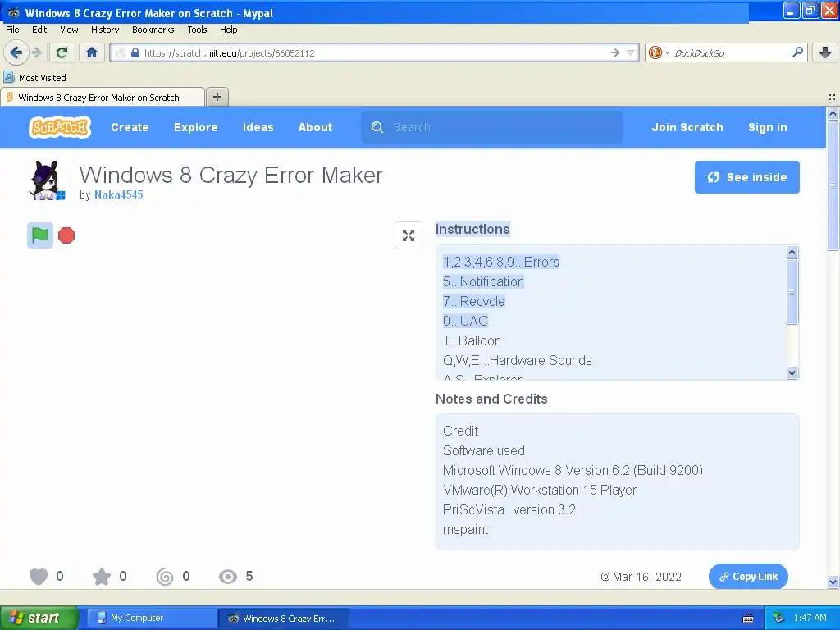Click the Instructions box scrollbar thumb
Screen dimensions: 840x630
coord(792,292)
